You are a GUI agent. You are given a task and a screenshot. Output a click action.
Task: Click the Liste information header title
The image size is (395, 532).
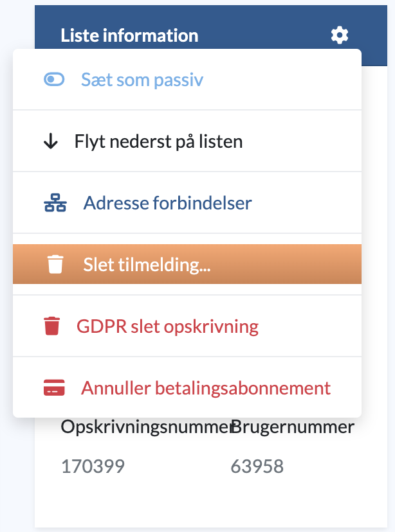pyautogui.click(x=129, y=35)
